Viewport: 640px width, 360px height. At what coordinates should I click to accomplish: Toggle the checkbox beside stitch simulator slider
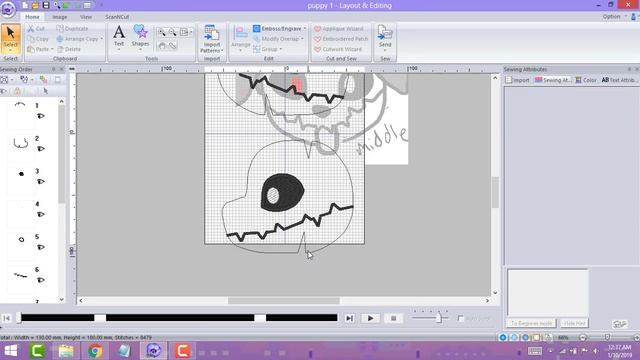461,318
